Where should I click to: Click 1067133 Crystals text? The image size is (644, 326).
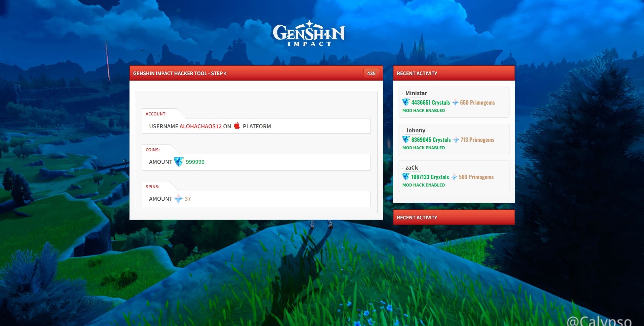point(430,177)
